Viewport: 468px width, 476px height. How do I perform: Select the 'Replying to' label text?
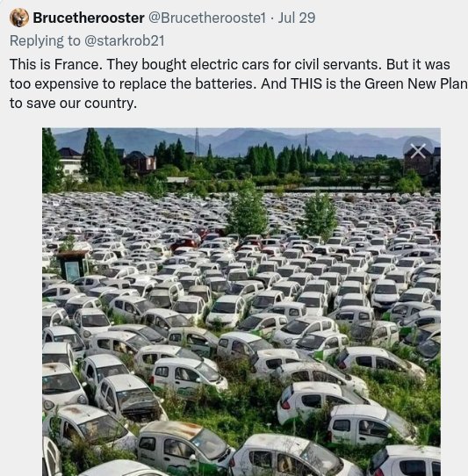coord(45,41)
